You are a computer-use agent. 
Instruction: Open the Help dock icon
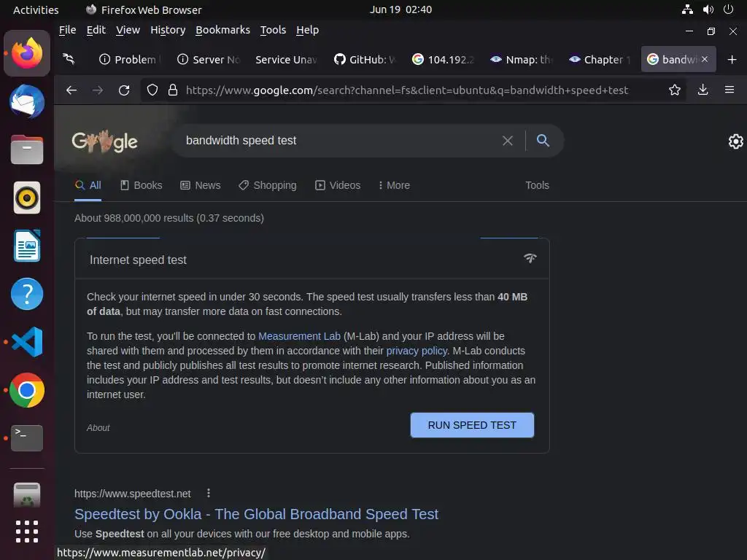click(27, 294)
